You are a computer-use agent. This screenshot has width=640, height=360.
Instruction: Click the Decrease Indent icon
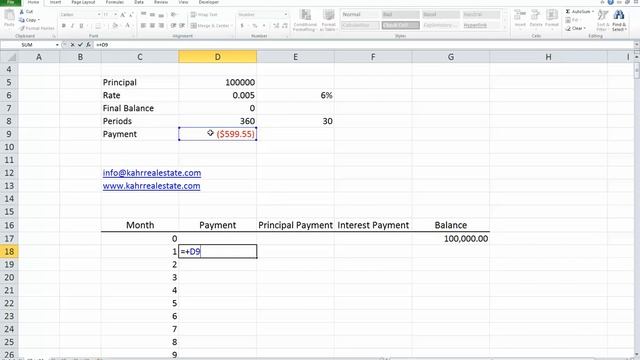[x=173, y=26]
